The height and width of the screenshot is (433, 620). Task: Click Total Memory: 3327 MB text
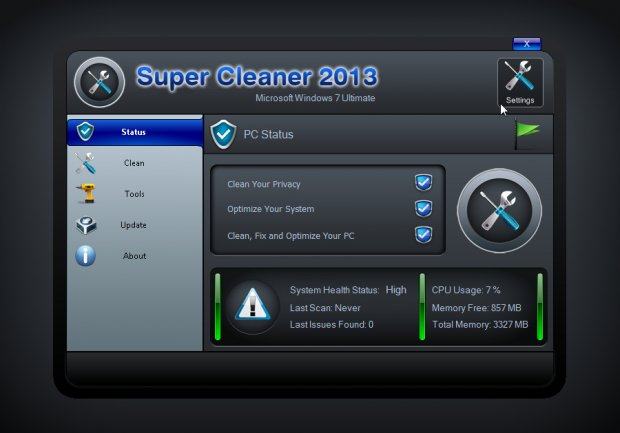tap(480, 325)
